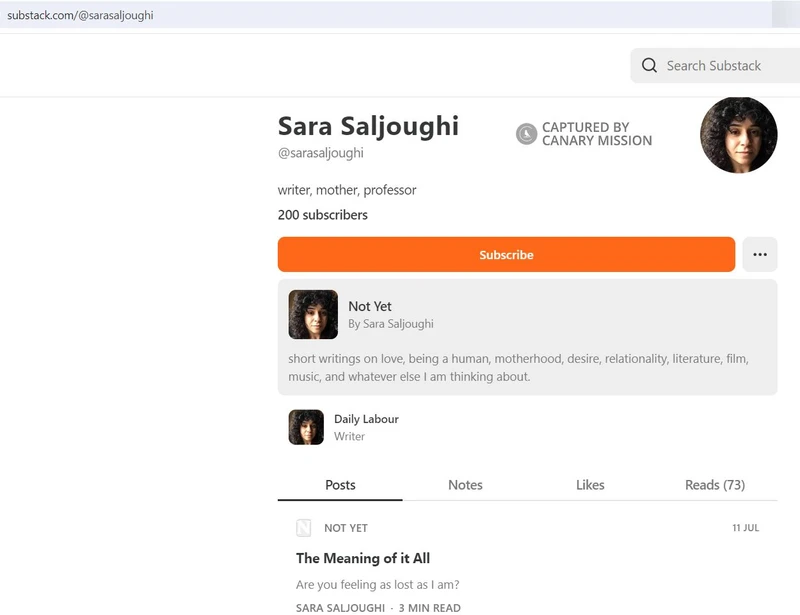Click the Writer role under Daily Labour
The image size is (800, 615).
tap(349, 436)
